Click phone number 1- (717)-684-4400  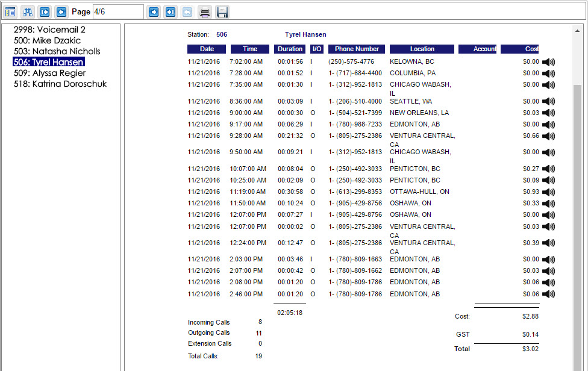tap(355, 73)
